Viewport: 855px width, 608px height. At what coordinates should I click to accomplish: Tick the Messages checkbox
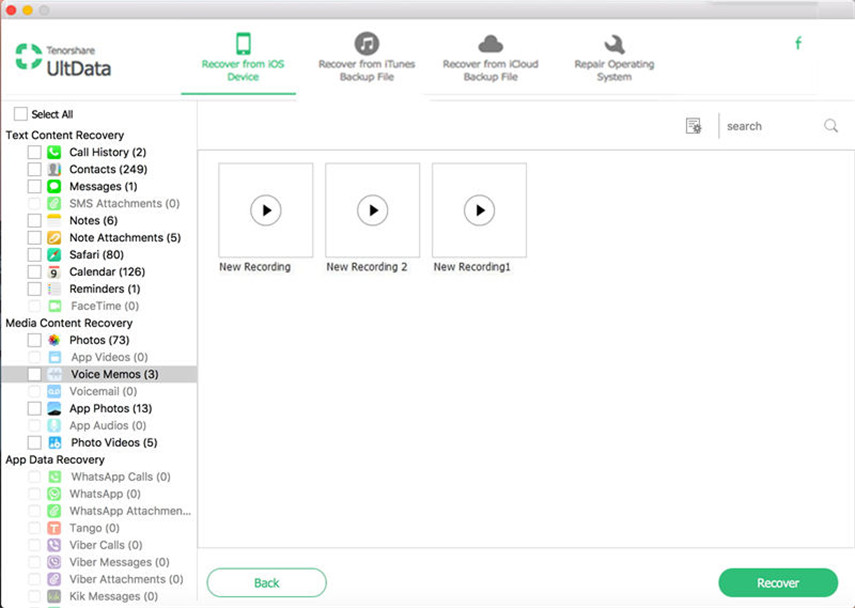[x=34, y=186]
